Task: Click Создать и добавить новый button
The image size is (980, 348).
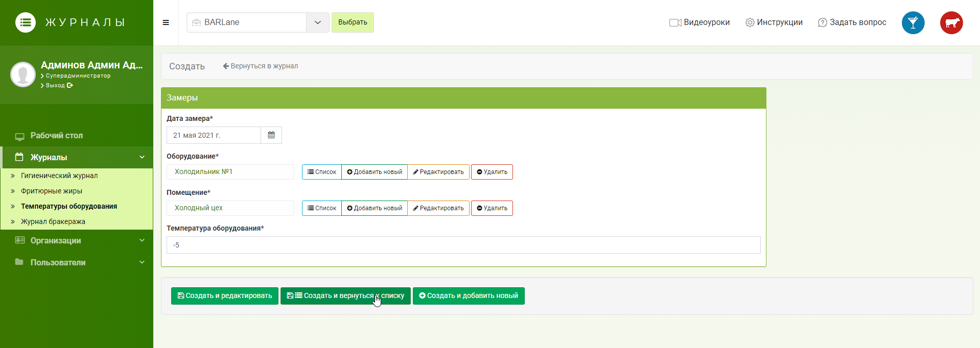Action: [469, 296]
